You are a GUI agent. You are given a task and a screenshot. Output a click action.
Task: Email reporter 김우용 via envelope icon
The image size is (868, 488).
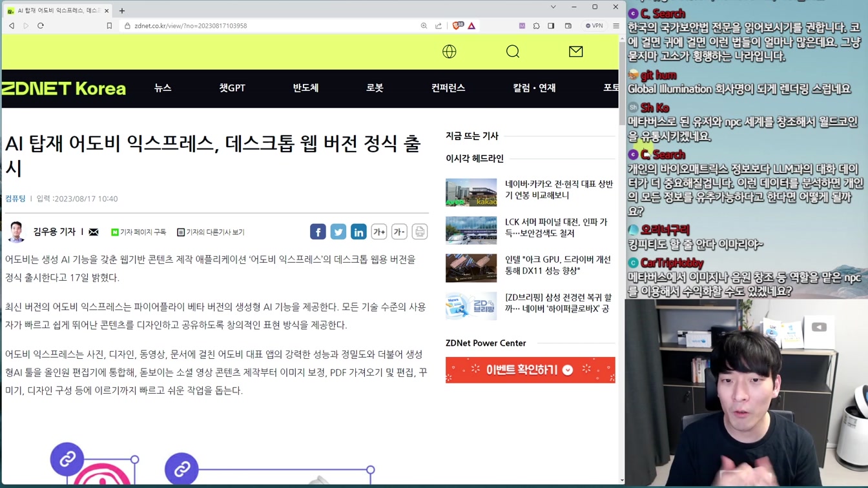[x=94, y=232]
